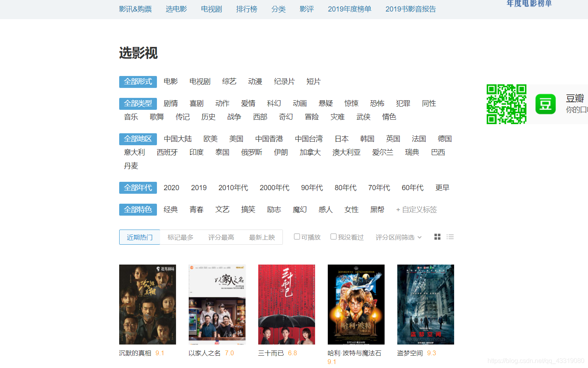Screen dimensions: 588x368
Task: Filter by 短片 form
Action: pyautogui.click(x=313, y=82)
